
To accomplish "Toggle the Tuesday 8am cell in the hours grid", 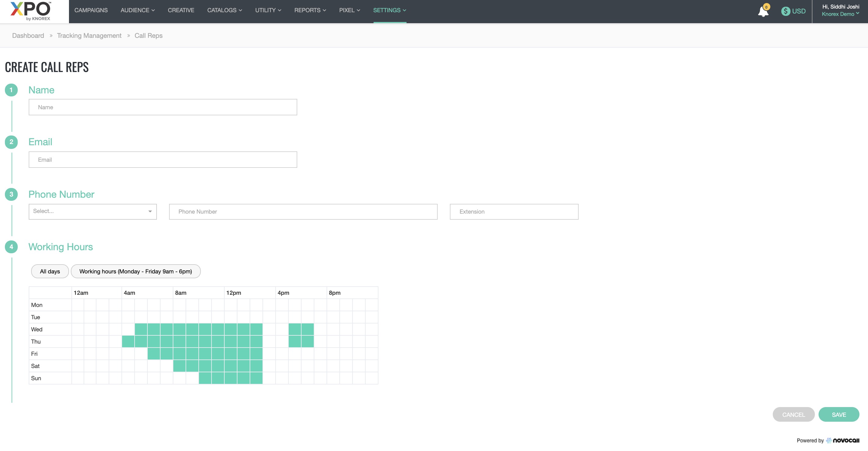I will [x=179, y=317].
